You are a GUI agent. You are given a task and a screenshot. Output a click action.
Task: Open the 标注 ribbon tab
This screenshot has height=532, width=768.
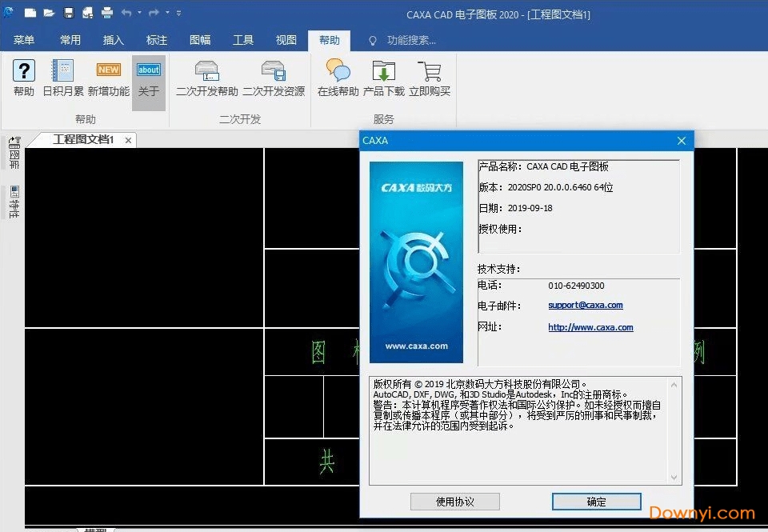point(157,40)
